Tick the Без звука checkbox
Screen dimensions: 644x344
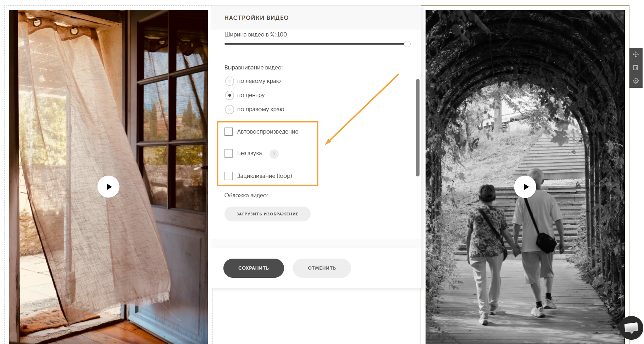coord(229,153)
